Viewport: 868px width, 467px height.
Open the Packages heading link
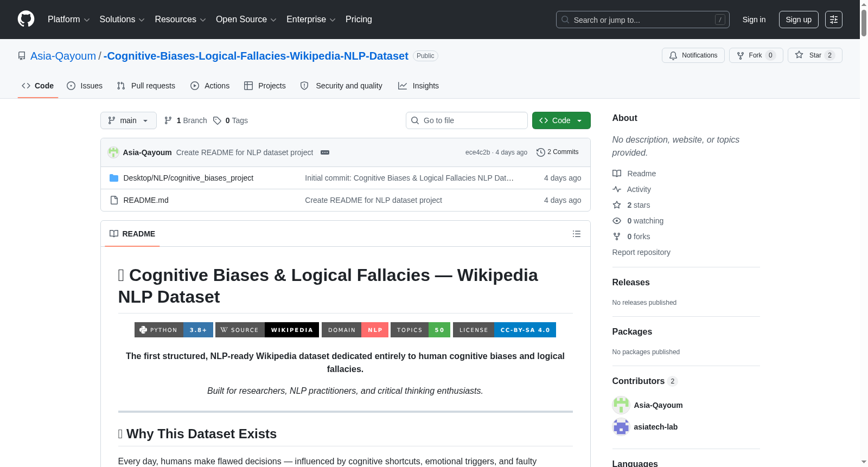point(632,331)
